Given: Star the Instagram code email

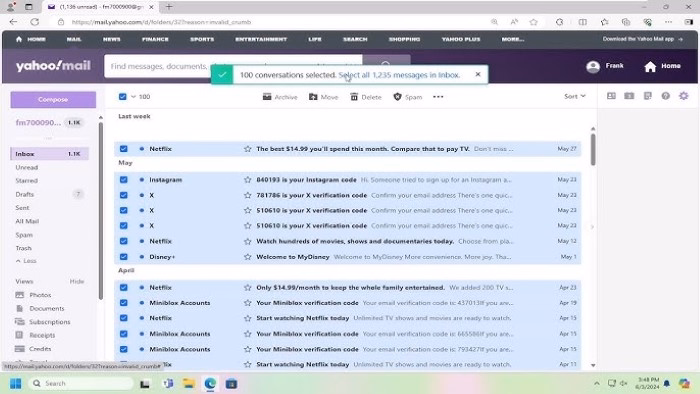Looking at the screenshot, I should 247,180.
